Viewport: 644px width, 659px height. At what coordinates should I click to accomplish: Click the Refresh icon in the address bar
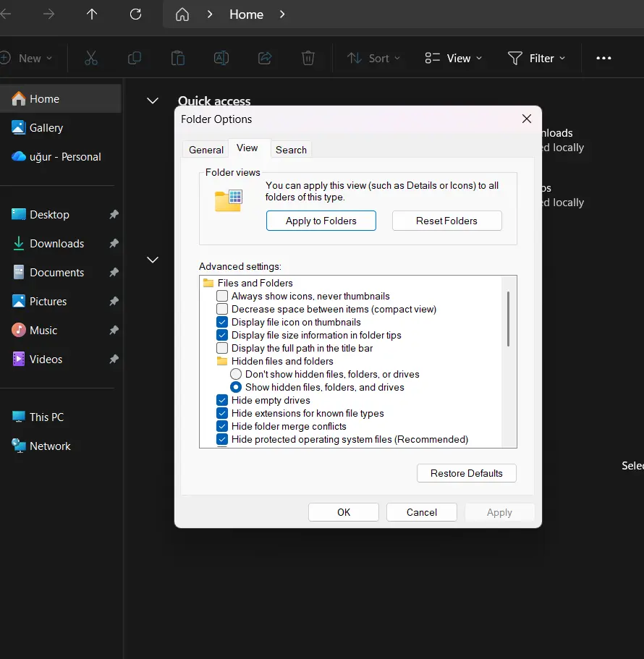point(135,14)
